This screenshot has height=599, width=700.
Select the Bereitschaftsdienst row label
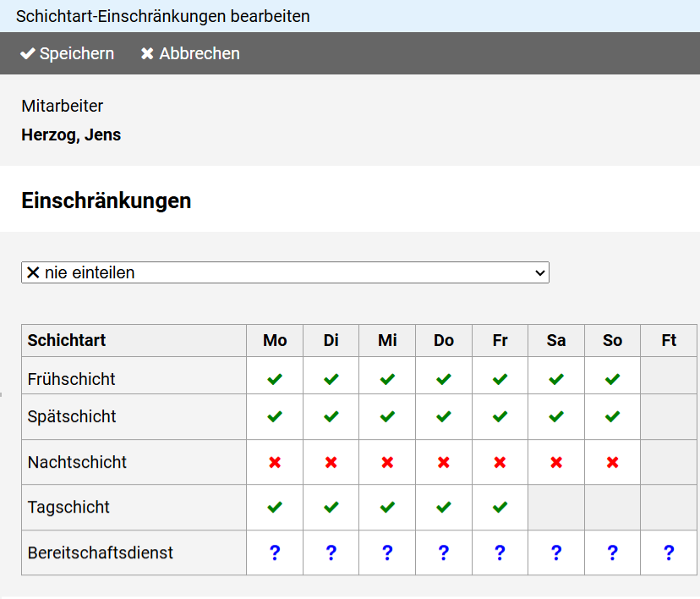[101, 552]
